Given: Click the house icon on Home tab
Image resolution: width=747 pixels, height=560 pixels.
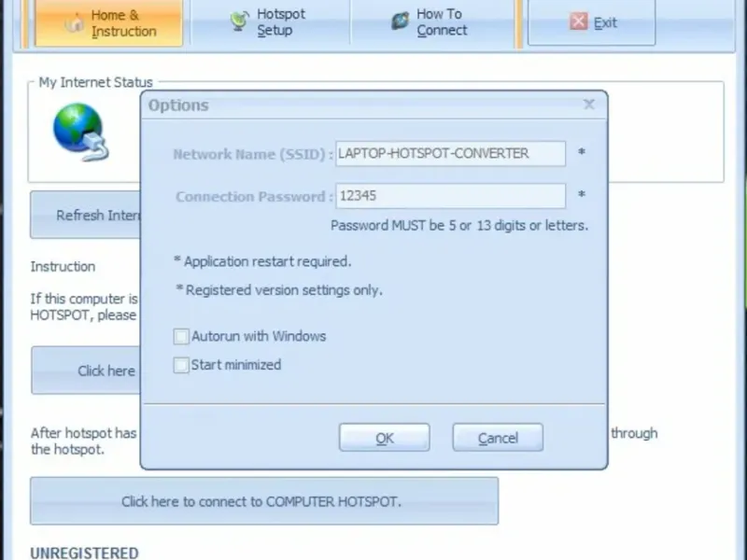Looking at the screenshot, I should tap(75, 22).
